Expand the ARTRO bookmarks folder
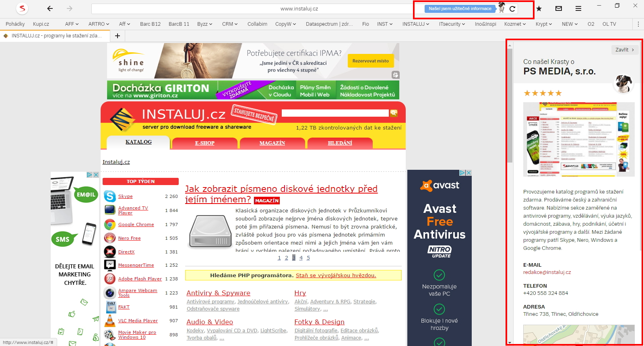The width and height of the screenshot is (644, 346). [99, 24]
